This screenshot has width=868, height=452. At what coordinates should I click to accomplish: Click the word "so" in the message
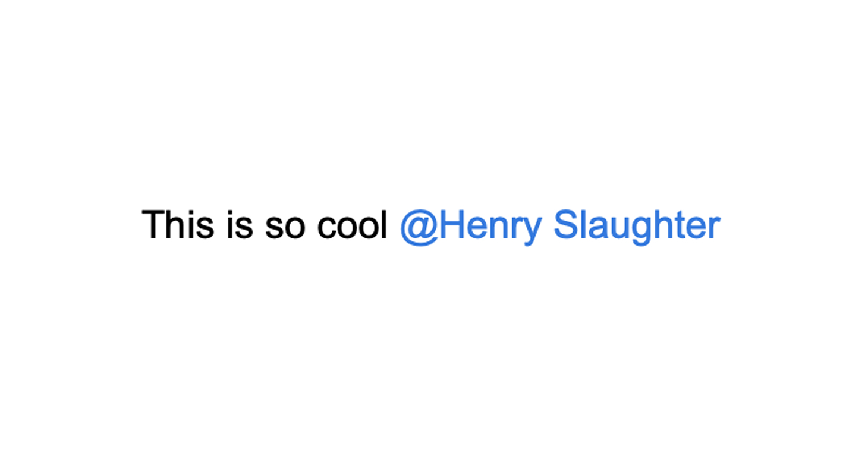284,226
